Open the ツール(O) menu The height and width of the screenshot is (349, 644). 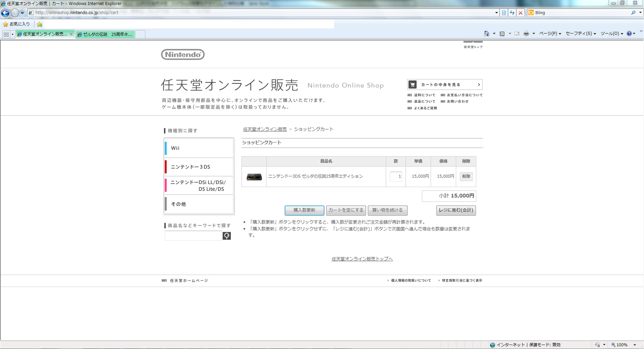[612, 33]
